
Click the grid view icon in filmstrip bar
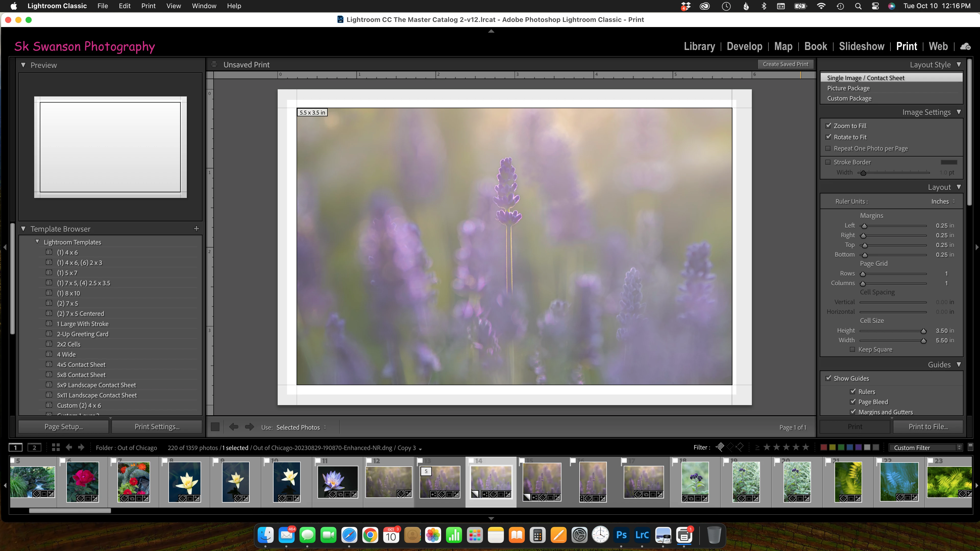pos(56,448)
